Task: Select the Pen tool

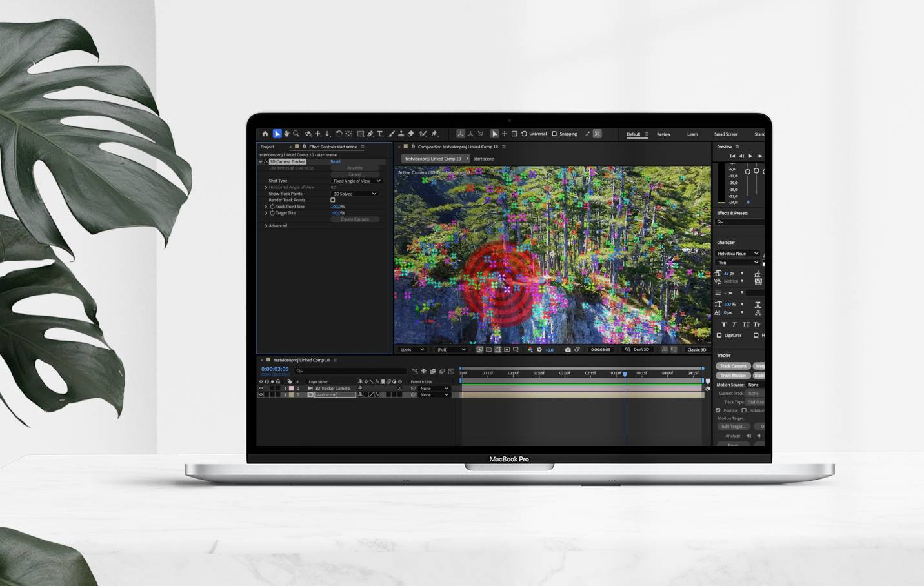Action: [370, 134]
